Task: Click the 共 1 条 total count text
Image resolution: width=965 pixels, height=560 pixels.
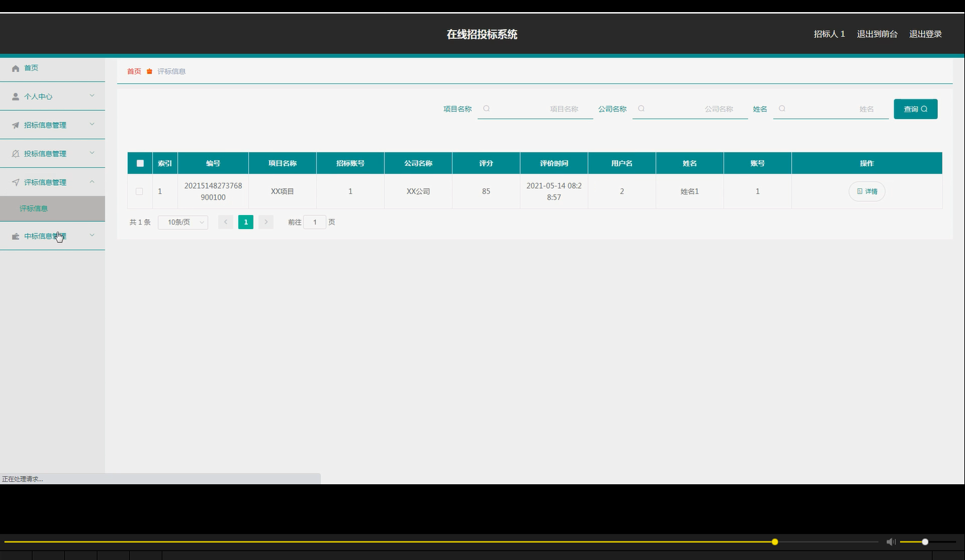Action: coord(140,222)
